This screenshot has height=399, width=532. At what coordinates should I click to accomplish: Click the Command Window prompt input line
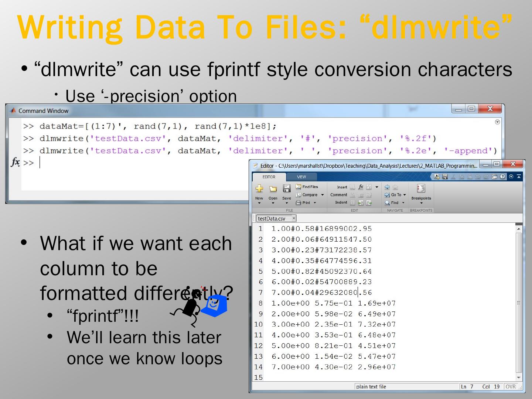pos(148,163)
